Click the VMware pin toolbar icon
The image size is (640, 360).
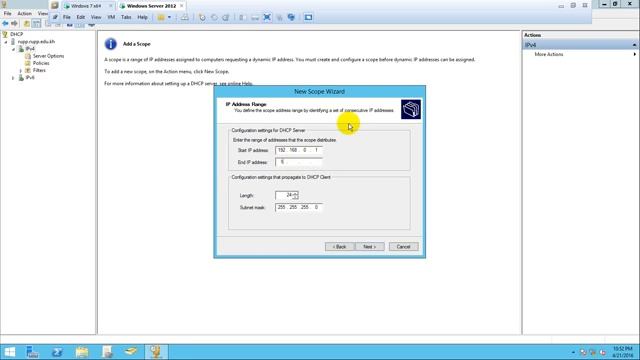coord(55,17)
